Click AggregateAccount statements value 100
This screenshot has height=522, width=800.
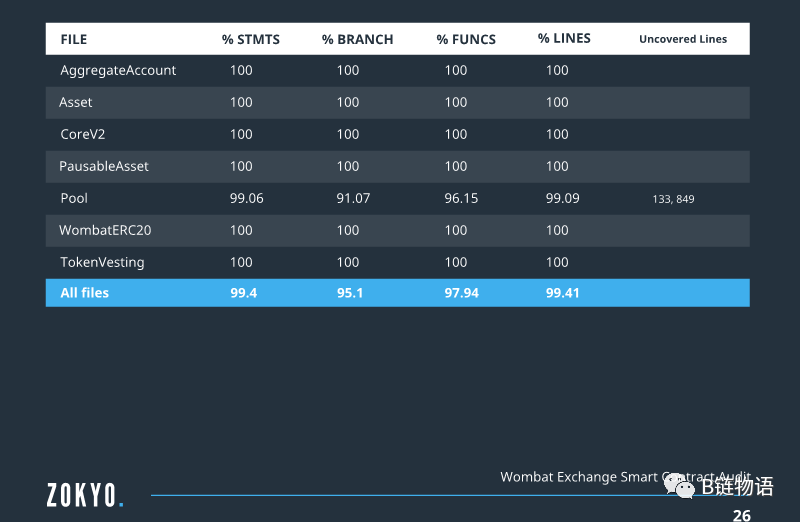[241, 70]
